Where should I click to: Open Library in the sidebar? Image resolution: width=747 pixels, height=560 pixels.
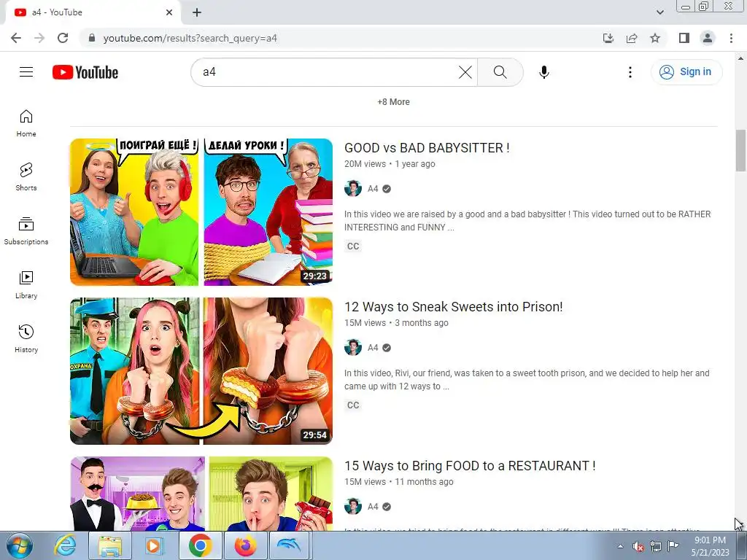coord(26,285)
